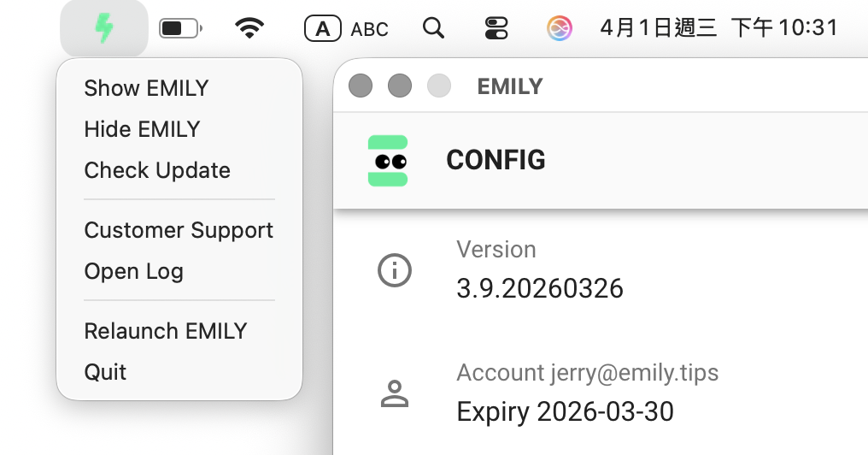Image resolution: width=868 pixels, height=455 pixels.
Task: Quit the app via the Quit item
Action: (x=105, y=372)
